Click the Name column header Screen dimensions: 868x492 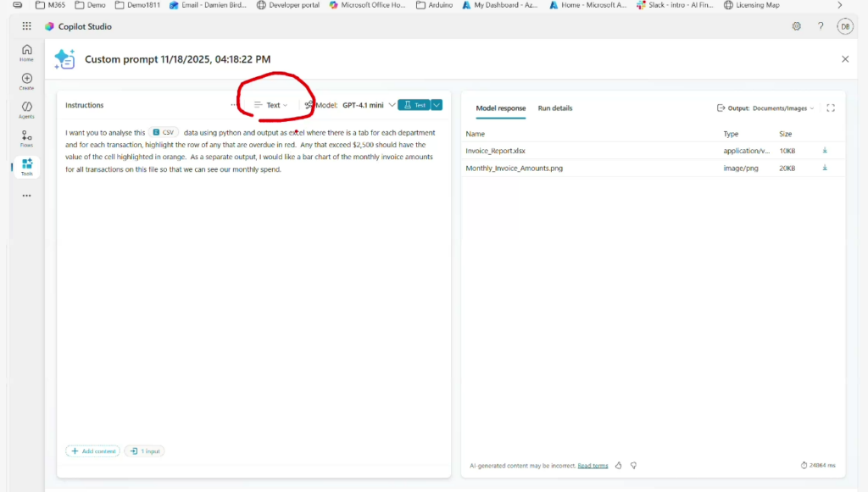click(x=475, y=134)
